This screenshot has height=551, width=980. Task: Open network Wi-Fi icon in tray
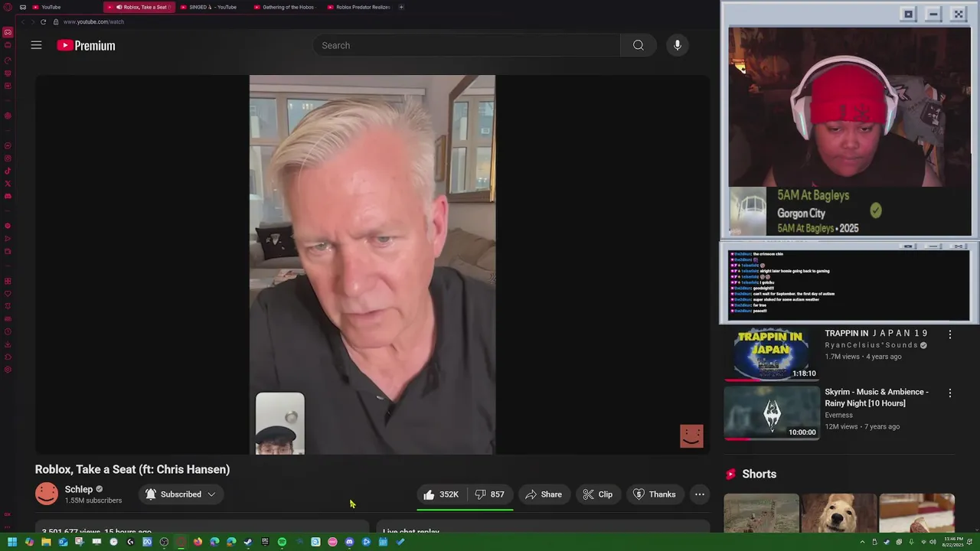tap(923, 542)
